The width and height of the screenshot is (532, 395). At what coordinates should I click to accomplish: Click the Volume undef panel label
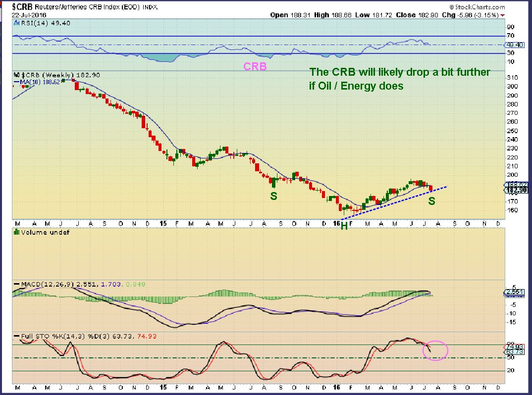click(x=45, y=232)
